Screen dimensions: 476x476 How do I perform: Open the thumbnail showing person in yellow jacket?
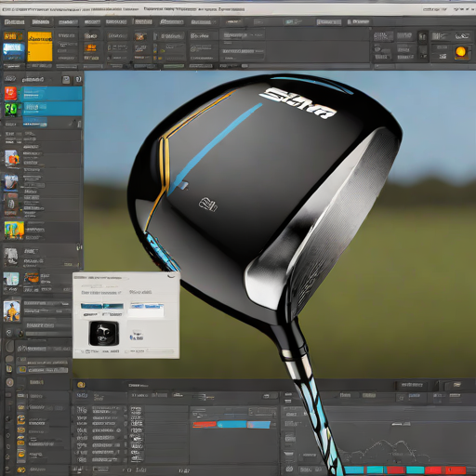coord(12,311)
